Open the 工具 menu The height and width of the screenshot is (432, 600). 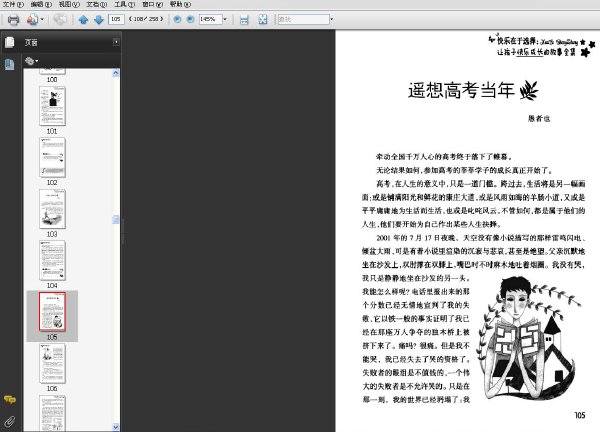tap(124, 4)
